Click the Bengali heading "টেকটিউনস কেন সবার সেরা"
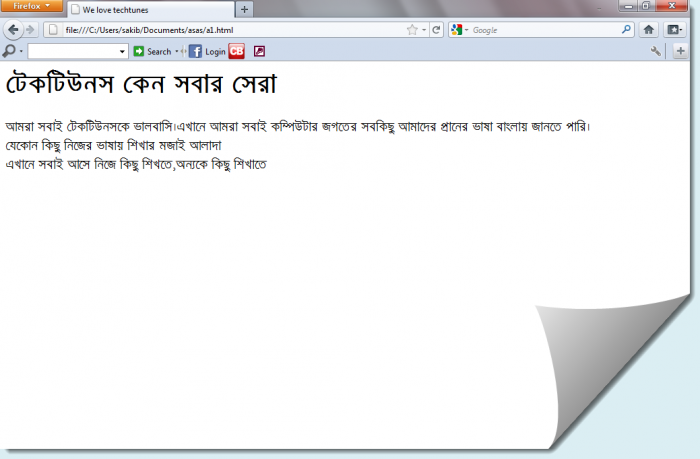Viewport: 700px width, 459px height. pyautogui.click(x=141, y=83)
